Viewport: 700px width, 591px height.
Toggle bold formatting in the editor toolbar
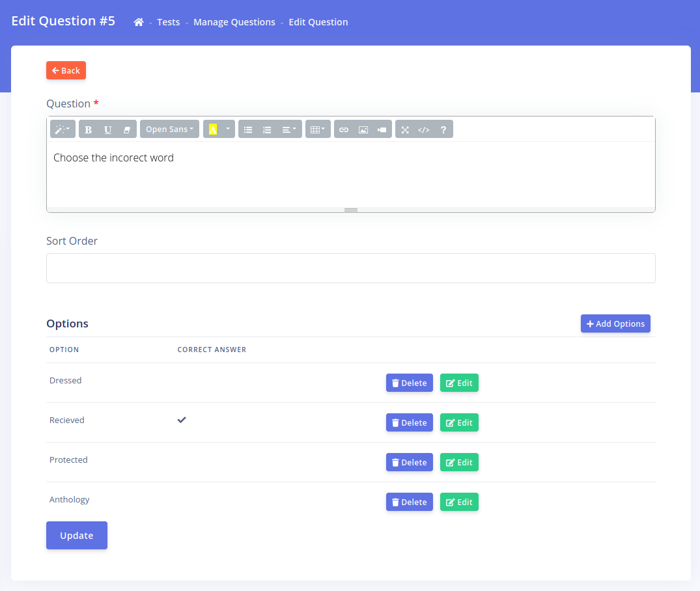[x=89, y=130]
